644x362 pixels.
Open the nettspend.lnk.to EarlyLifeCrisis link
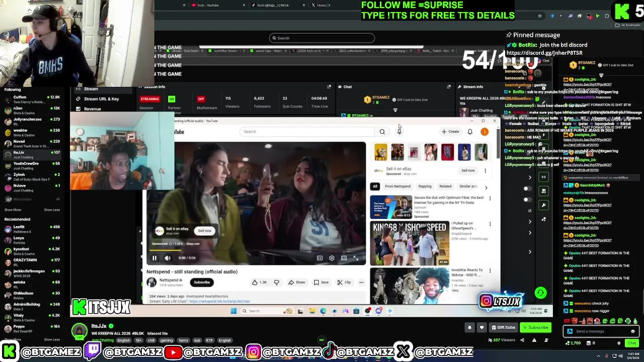coord(219,301)
